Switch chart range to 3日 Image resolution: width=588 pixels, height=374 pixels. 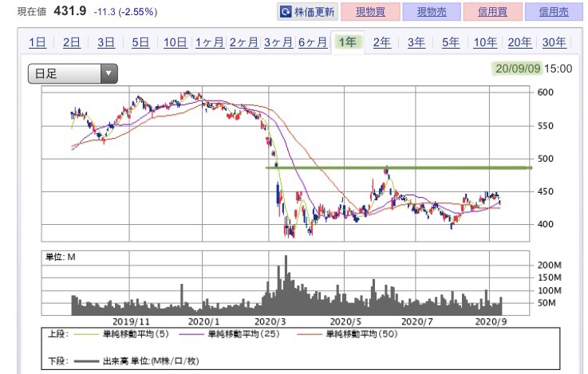tap(106, 42)
